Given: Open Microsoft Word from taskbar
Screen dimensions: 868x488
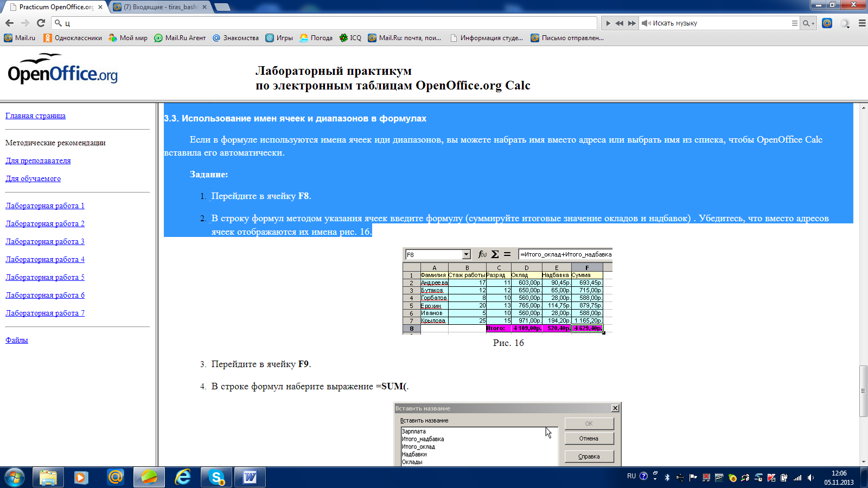Looking at the screenshot, I should pos(250,477).
